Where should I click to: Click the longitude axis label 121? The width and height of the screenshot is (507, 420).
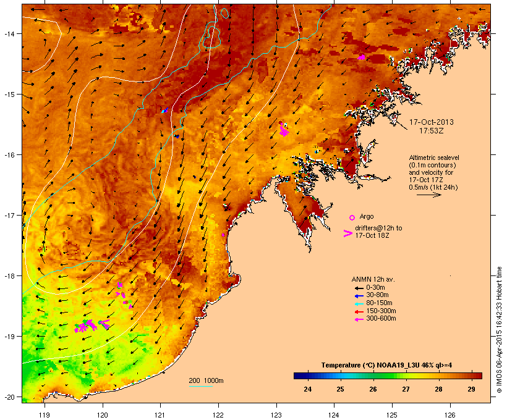point(160,415)
